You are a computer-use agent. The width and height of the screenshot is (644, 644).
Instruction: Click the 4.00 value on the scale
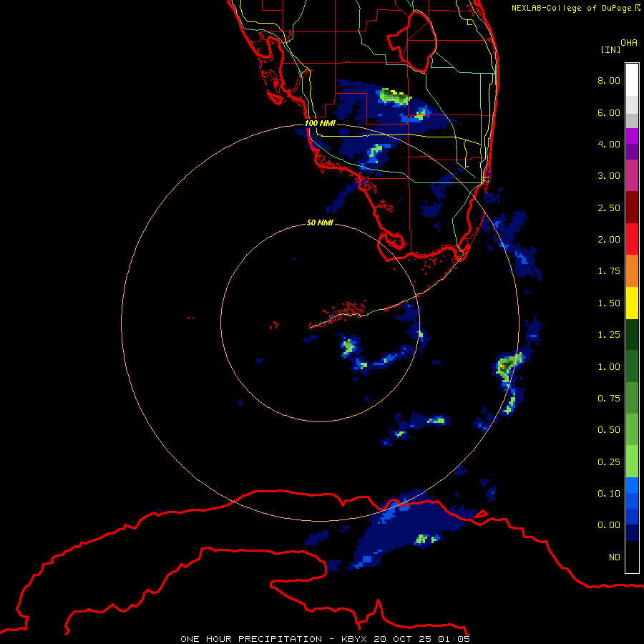pos(609,144)
